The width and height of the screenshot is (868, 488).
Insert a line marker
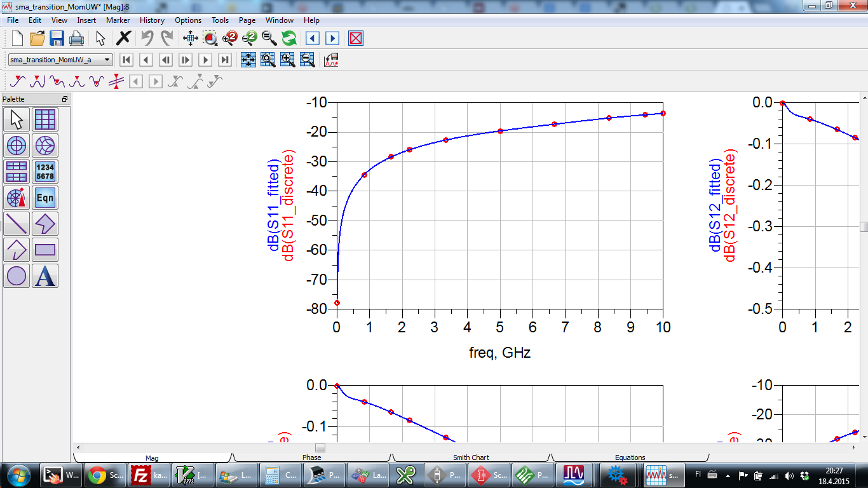point(116,81)
